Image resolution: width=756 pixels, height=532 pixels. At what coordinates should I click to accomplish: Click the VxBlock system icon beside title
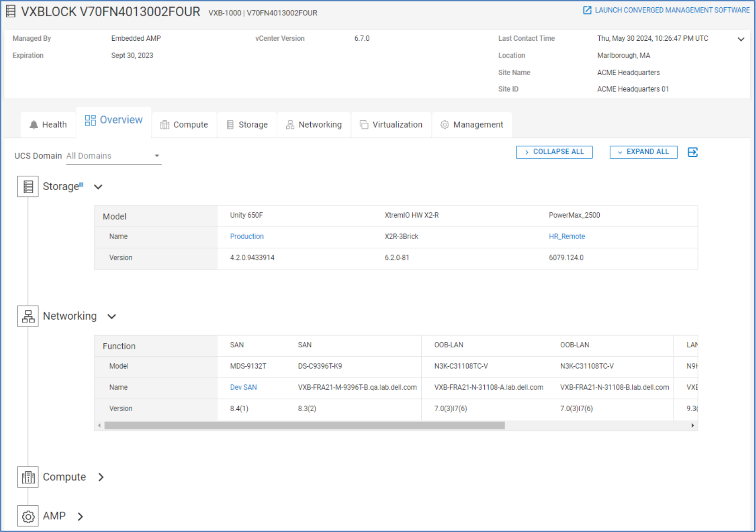[x=10, y=11]
